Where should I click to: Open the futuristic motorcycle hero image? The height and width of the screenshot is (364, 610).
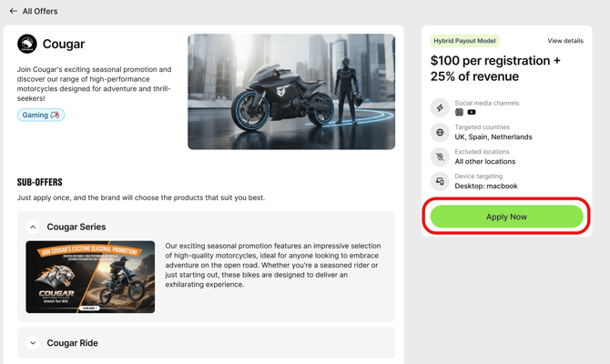[291, 92]
